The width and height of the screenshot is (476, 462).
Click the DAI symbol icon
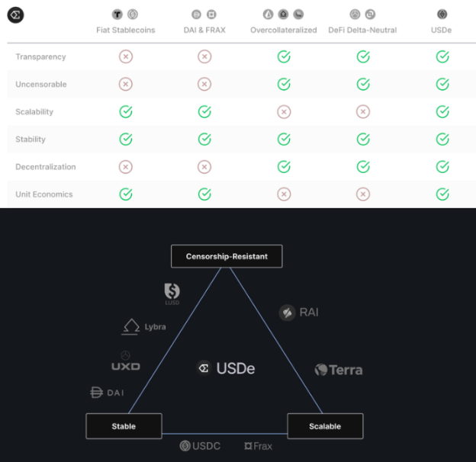click(97, 393)
